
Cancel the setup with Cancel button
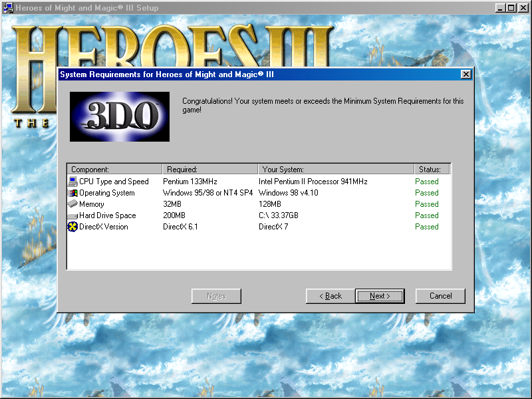[440, 296]
